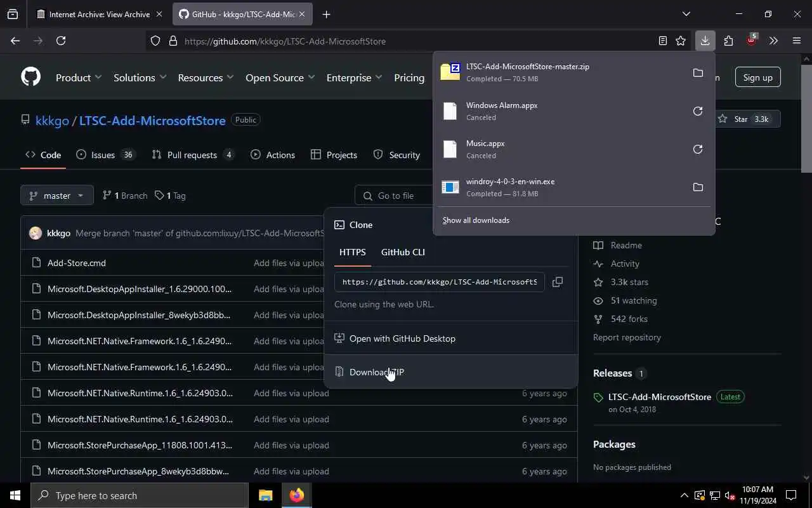Viewport: 812px width, 508px height.
Task: Open notification center icon
Action: [791, 495]
